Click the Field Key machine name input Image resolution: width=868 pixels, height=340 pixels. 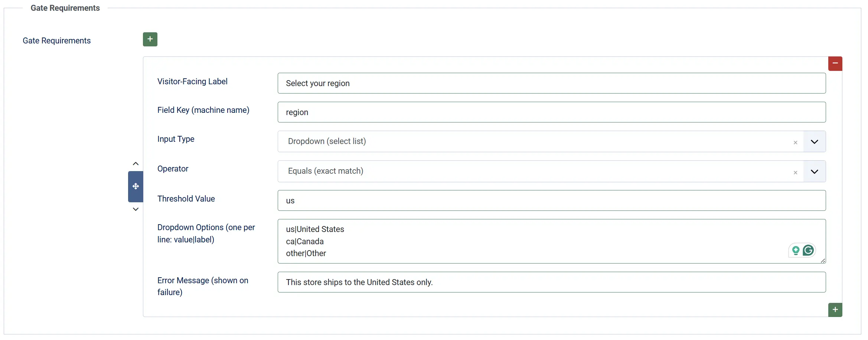pyautogui.click(x=552, y=112)
